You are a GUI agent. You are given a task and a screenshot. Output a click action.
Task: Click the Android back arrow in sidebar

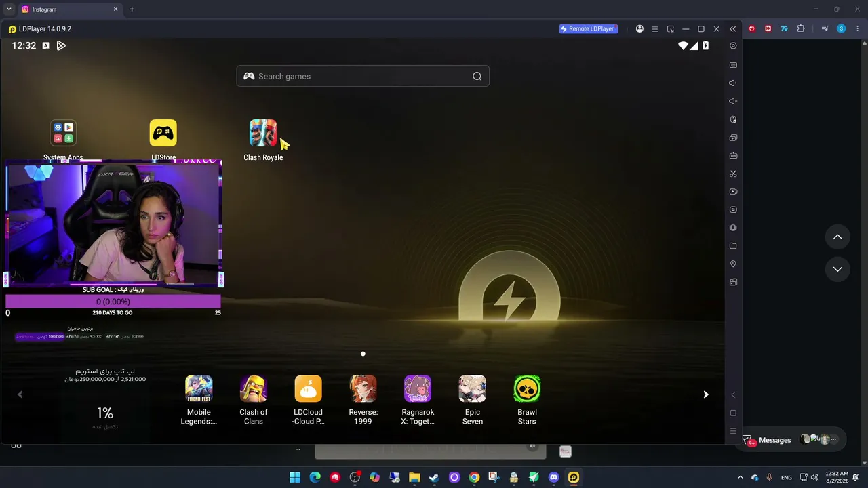(x=733, y=394)
